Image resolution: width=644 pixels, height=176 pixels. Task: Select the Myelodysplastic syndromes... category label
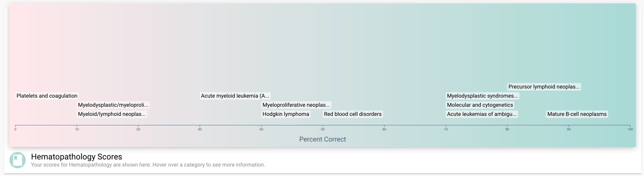[482, 96]
